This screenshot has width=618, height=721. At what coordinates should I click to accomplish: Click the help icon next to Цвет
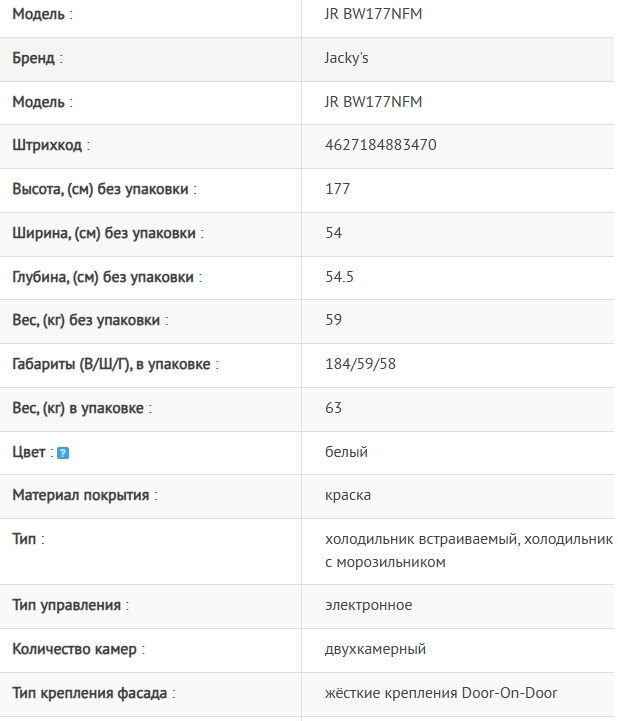click(x=63, y=453)
